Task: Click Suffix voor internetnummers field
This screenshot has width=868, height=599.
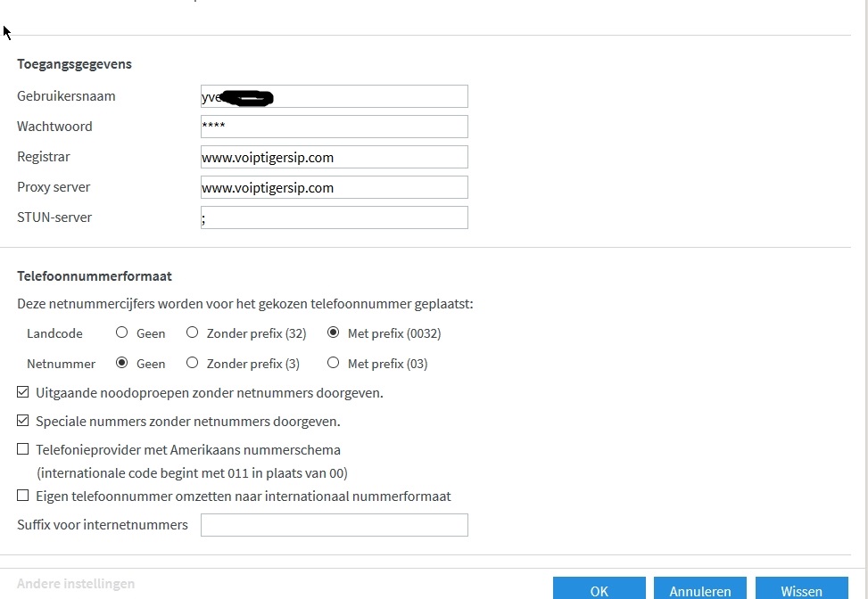Action: coord(334,525)
